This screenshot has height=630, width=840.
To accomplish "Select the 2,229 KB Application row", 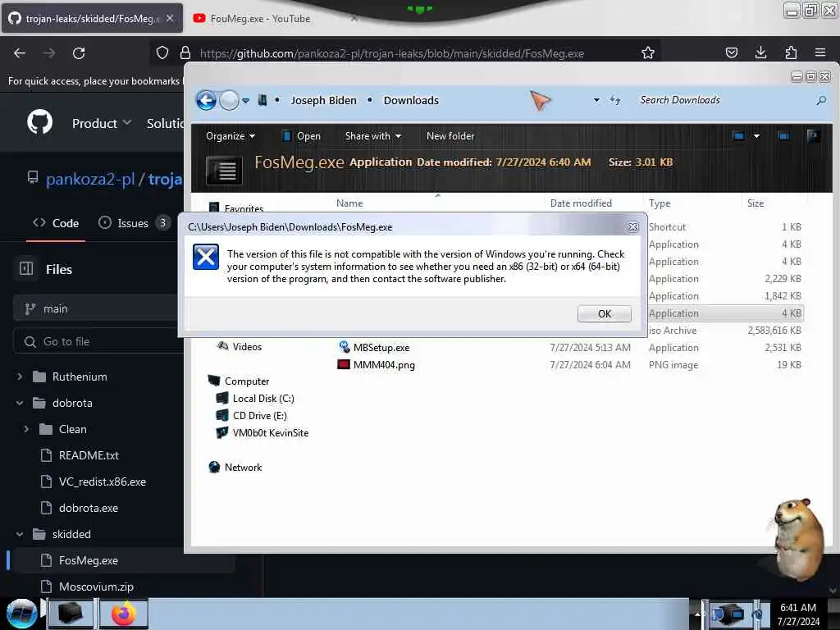I will (x=725, y=279).
